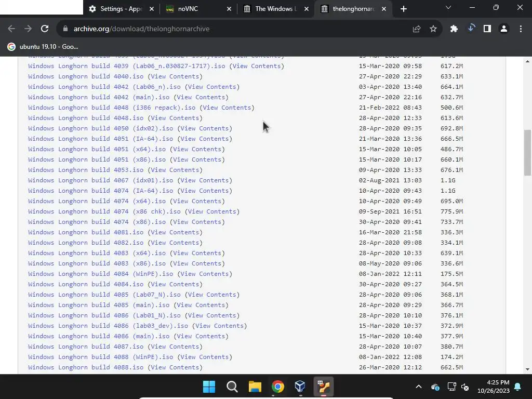Image resolution: width=532 pixels, height=399 pixels.
Task: Switch to Settings - Appearance tab
Action: point(122,9)
